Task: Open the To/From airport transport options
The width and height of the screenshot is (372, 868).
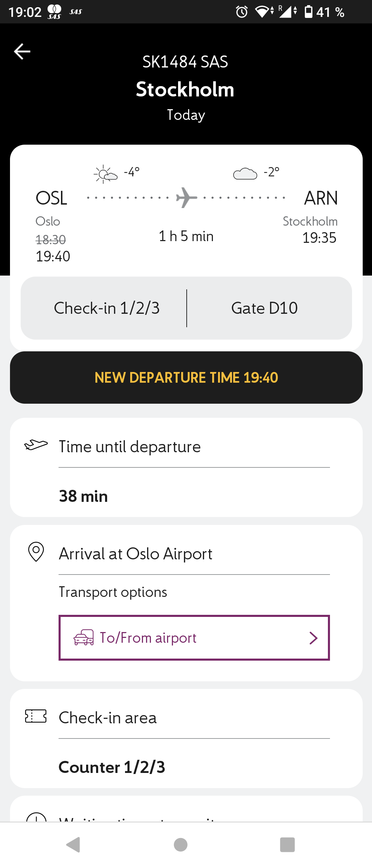Action: pos(194,638)
